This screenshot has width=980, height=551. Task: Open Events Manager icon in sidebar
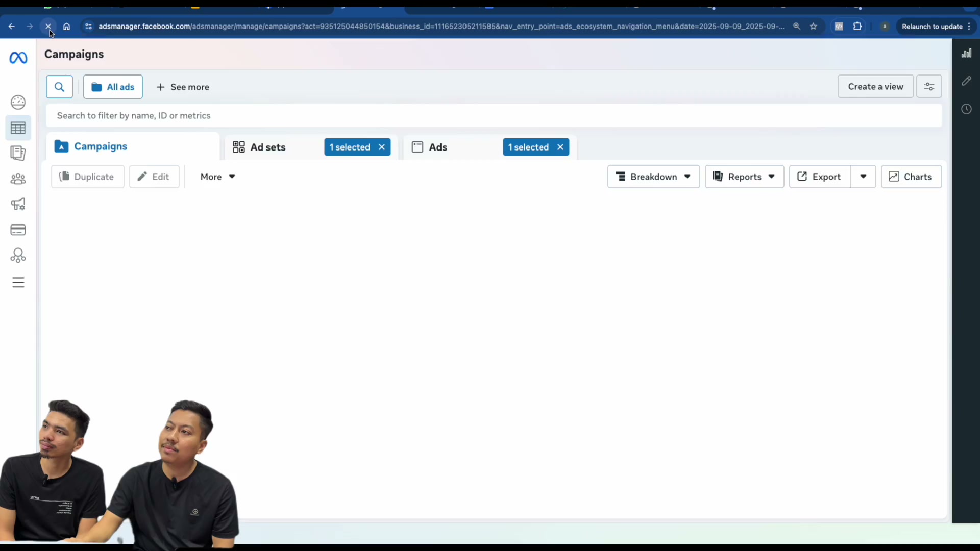pyautogui.click(x=18, y=255)
